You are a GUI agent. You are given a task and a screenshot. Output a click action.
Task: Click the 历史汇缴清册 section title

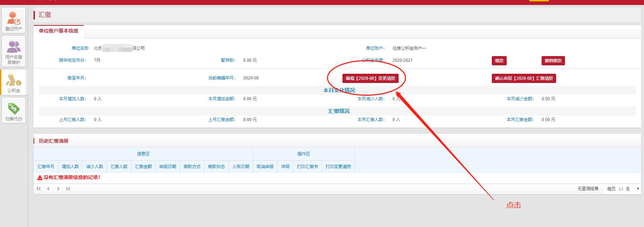(x=54, y=141)
